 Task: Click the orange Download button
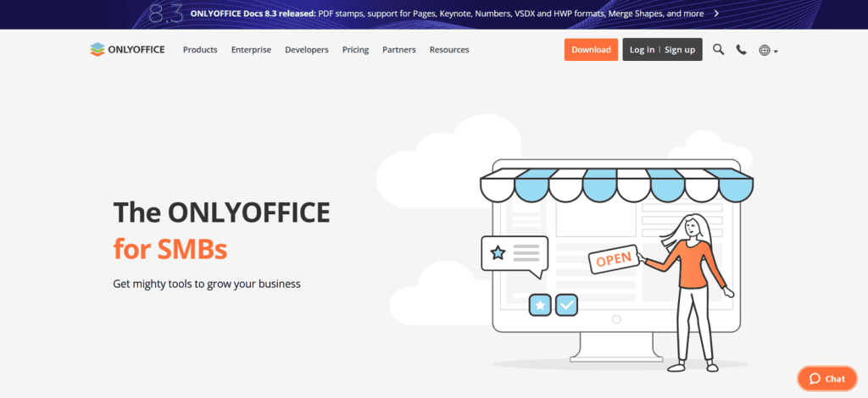(591, 50)
